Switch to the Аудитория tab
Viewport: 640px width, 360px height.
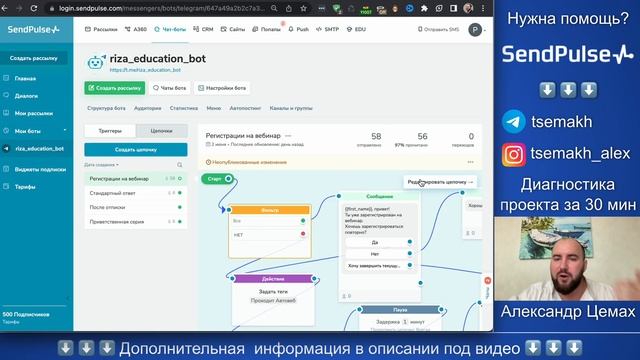coord(147,108)
